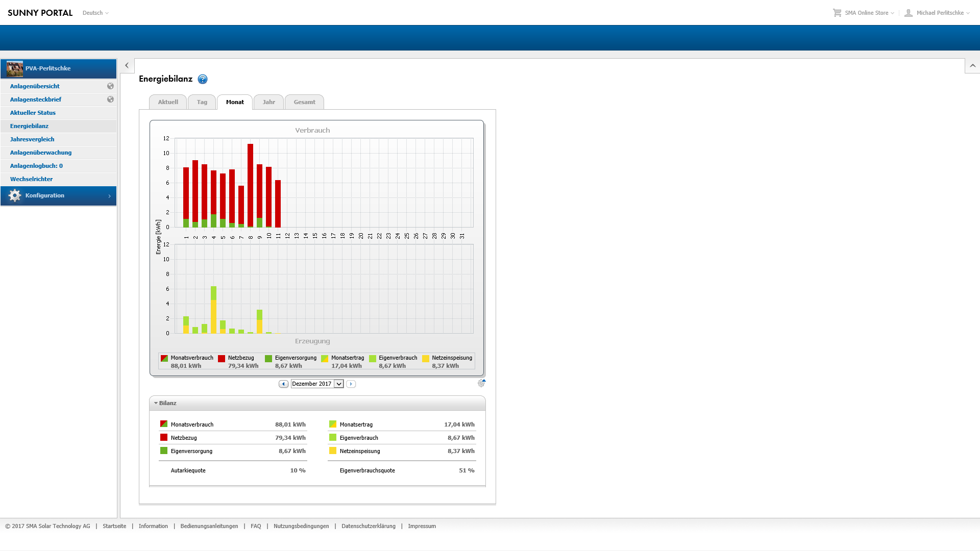This screenshot has width=980, height=551.
Task: Open Deutsch language dropdown
Action: (95, 13)
